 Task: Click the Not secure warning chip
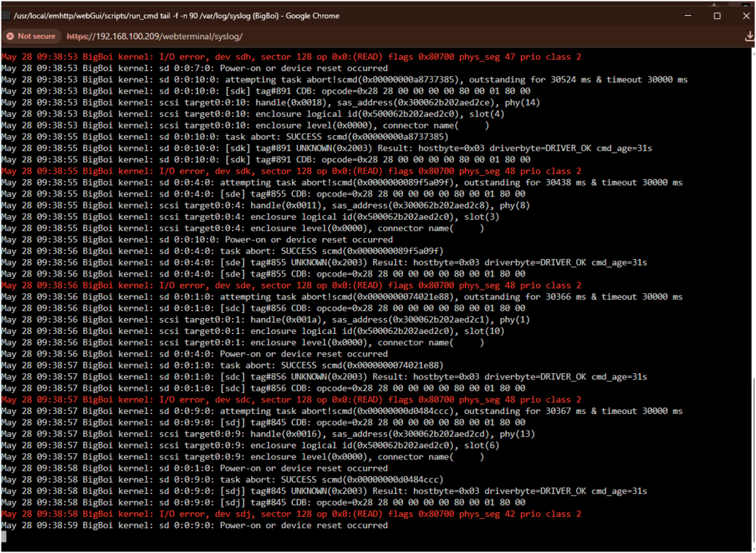31,36
